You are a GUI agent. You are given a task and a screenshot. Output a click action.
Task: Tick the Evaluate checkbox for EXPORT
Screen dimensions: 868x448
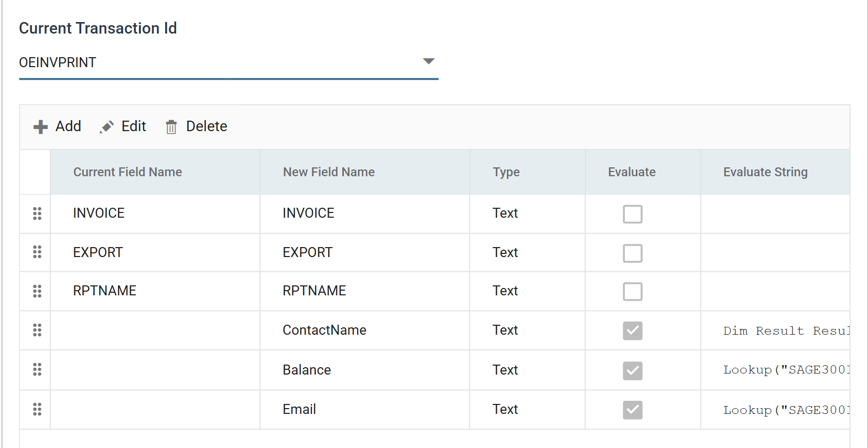click(633, 253)
